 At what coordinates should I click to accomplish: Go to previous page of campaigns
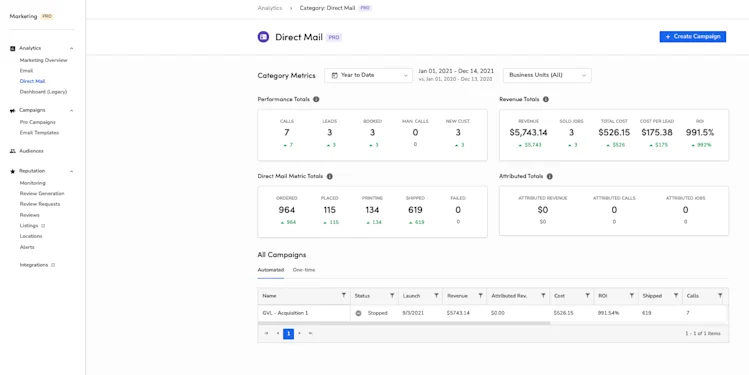(278, 333)
